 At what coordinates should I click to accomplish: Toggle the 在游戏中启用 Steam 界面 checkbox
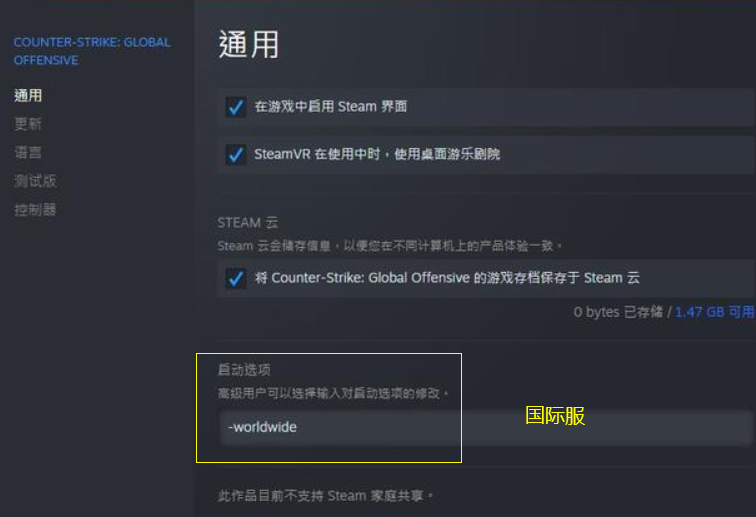pos(236,107)
